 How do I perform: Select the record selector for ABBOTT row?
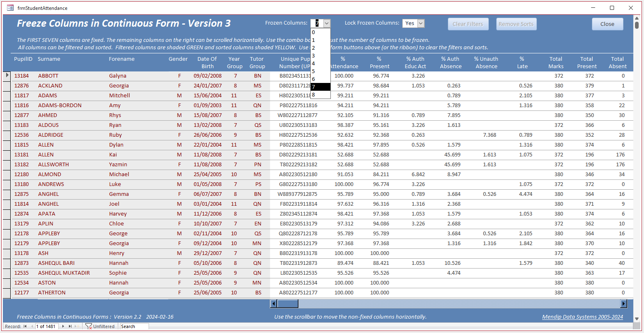[7, 76]
